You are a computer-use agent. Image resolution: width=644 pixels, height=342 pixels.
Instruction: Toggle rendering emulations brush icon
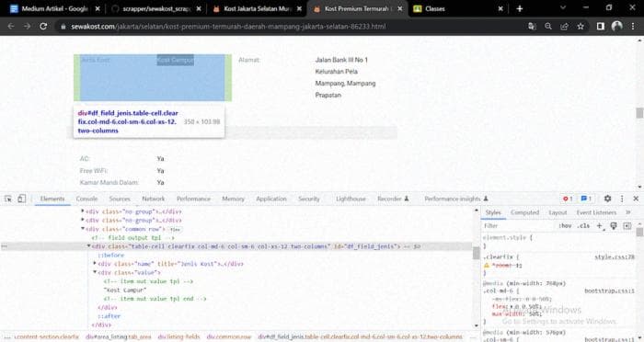pos(614,226)
